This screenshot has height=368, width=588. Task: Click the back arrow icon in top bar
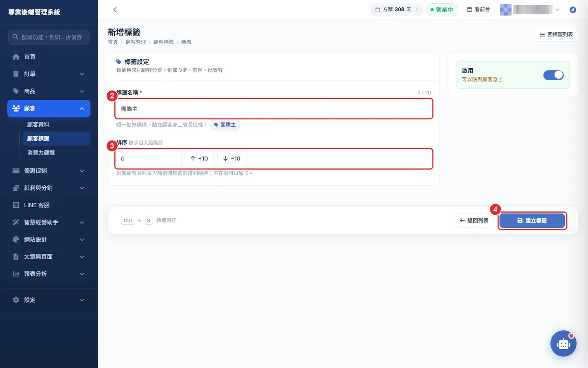(x=115, y=9)
